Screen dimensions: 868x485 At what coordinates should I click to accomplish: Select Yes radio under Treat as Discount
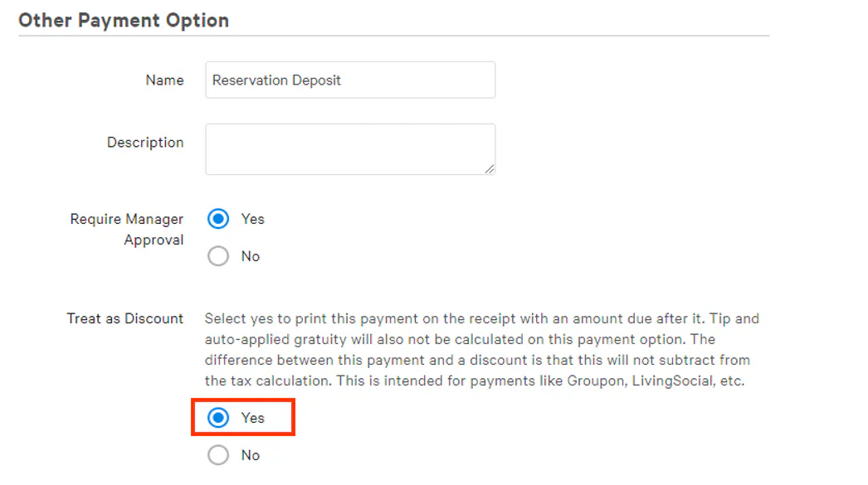coord(218,418)
